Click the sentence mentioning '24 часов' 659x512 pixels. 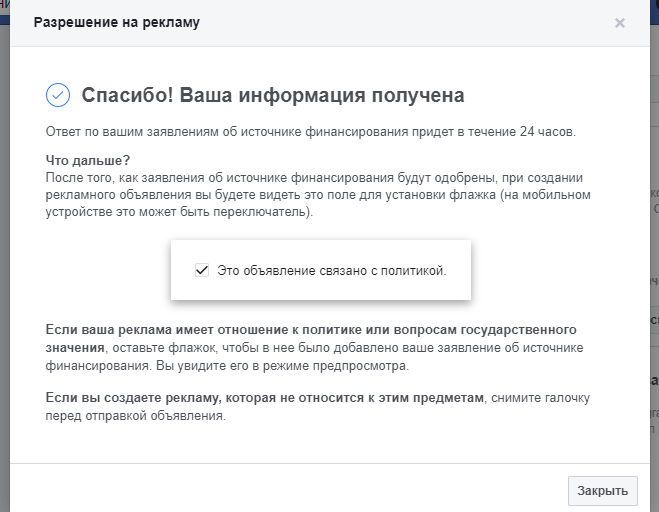311,132
